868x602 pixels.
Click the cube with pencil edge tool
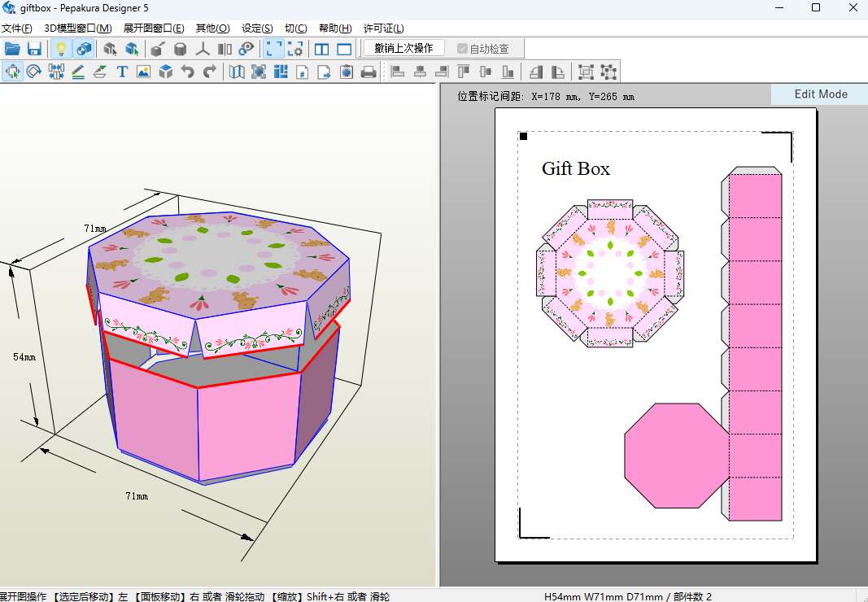(157, 49)
